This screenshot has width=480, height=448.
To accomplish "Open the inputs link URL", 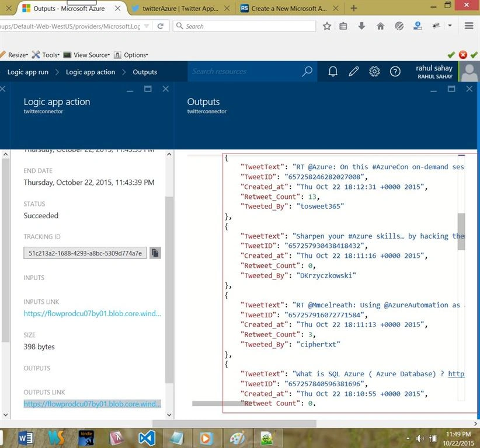I will point(92,313).
